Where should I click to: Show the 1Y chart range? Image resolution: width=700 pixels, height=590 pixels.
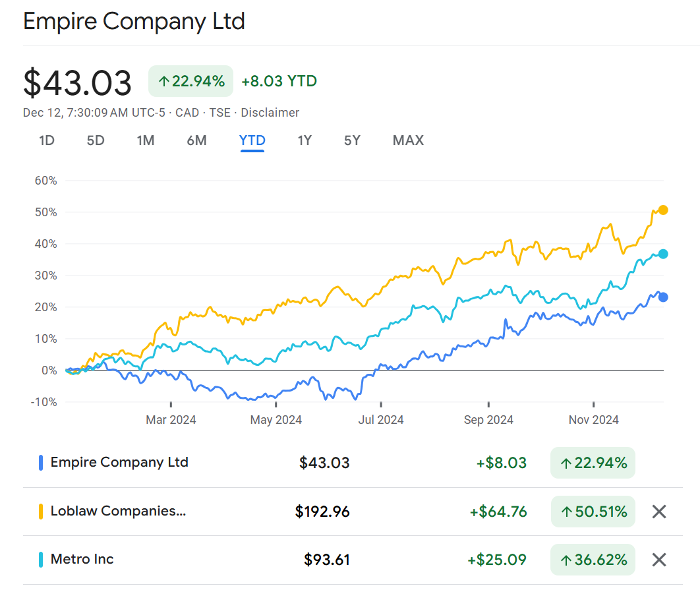(x=305, y=140)
